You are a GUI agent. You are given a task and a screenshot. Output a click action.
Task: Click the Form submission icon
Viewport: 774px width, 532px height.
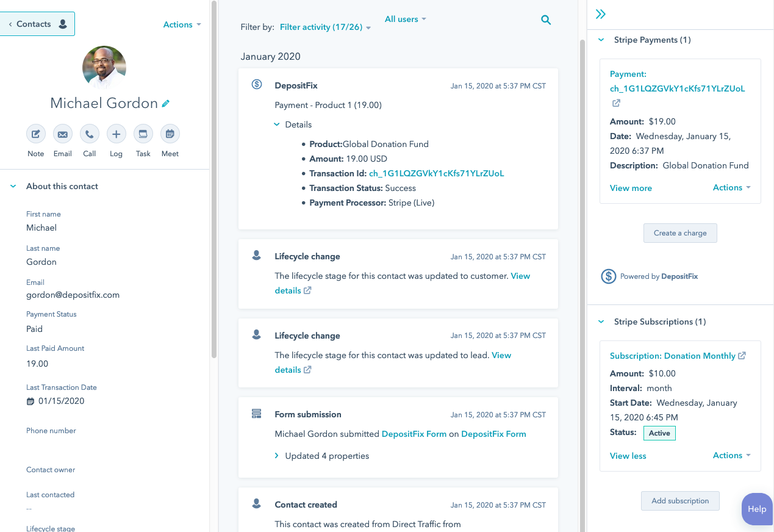point(257,414)
